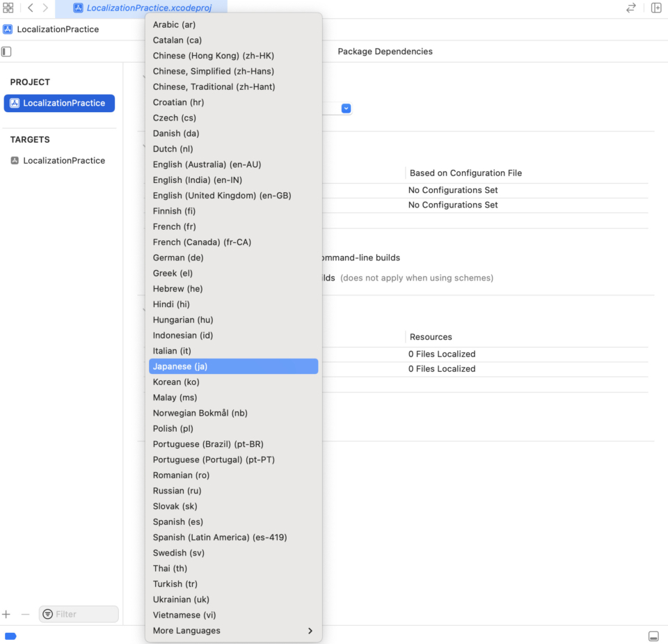
Task: Navigate back using the left chevron arrow
Action: [29, 8]
